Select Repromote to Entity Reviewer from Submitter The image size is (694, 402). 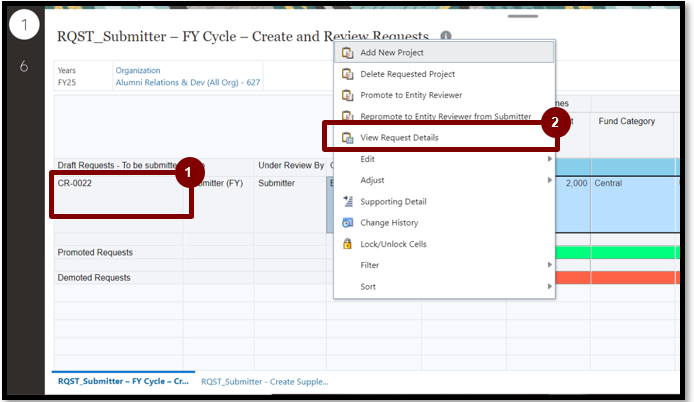[x=444, y=116]
